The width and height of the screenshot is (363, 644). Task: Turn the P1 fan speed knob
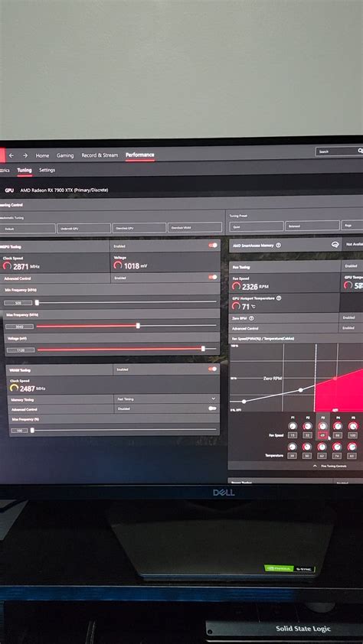click(x=293, y=426)
